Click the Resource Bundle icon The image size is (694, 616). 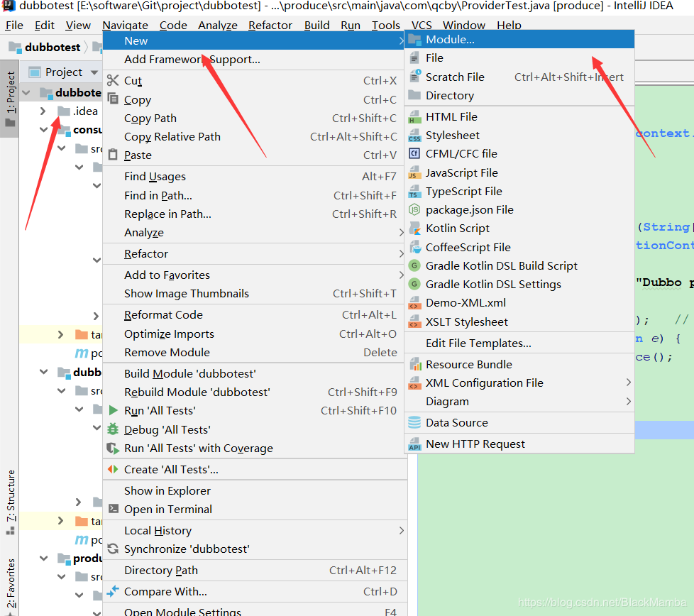coord(414,364)
